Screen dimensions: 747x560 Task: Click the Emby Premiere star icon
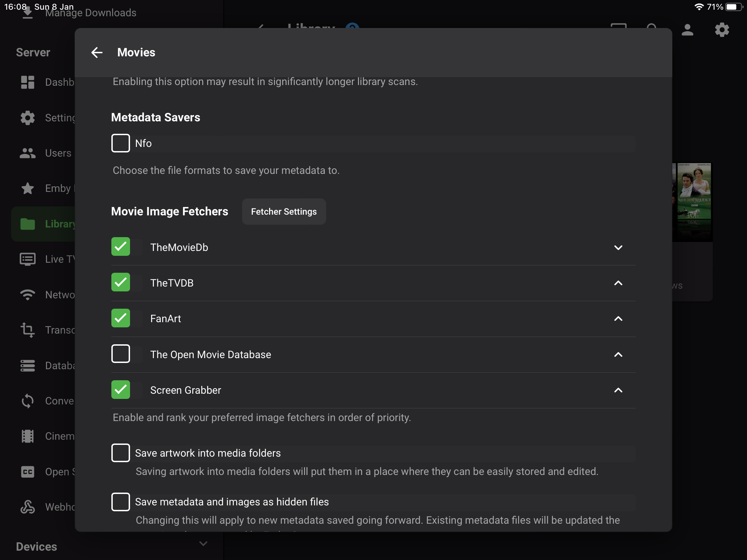(28, 188)
